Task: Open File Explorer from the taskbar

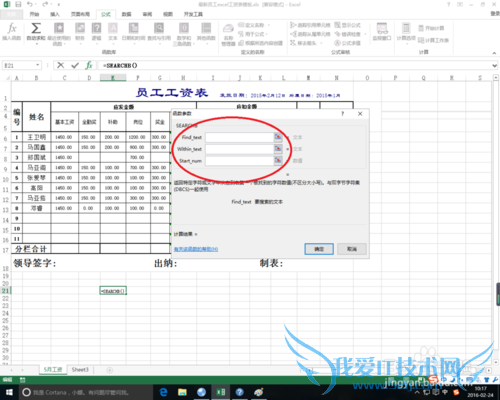Action: pos(182,392)
